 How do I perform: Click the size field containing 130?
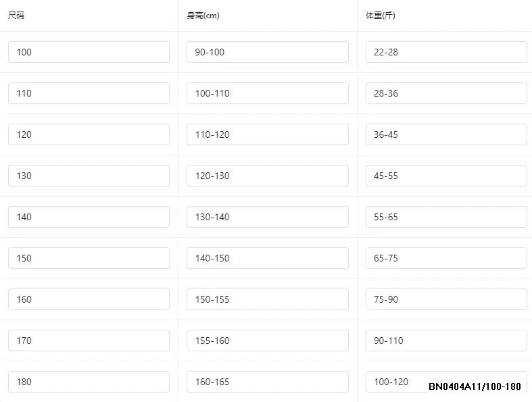coord(89,176)
